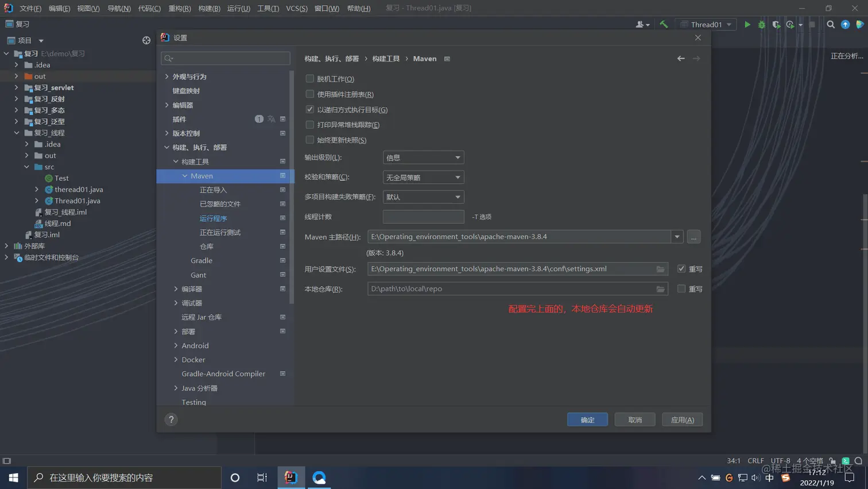Screen dimensions: 868x489
Task: Start debugging with the green bug icon
Action: (762, 25)
